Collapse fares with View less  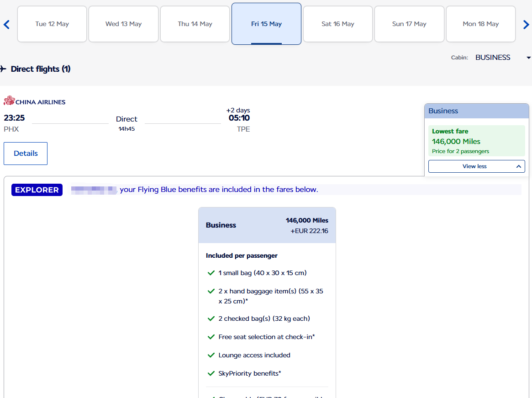coord(476,166)
